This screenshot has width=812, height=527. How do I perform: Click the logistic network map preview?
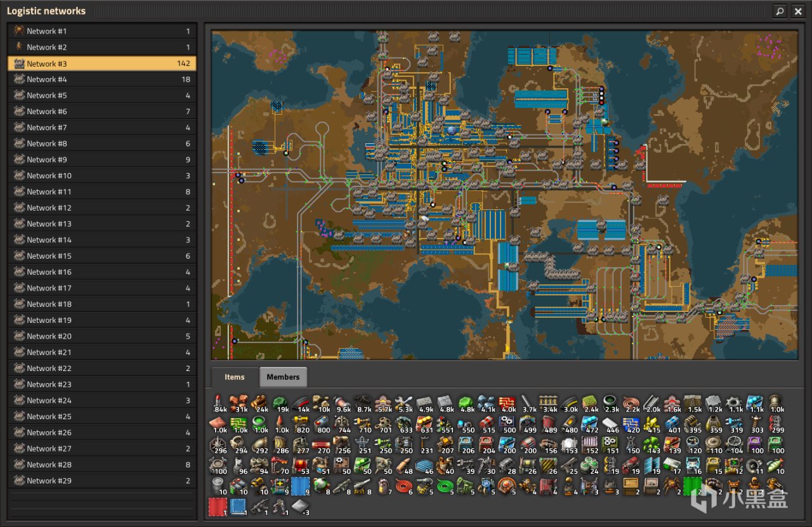click(x=504, y=195)
